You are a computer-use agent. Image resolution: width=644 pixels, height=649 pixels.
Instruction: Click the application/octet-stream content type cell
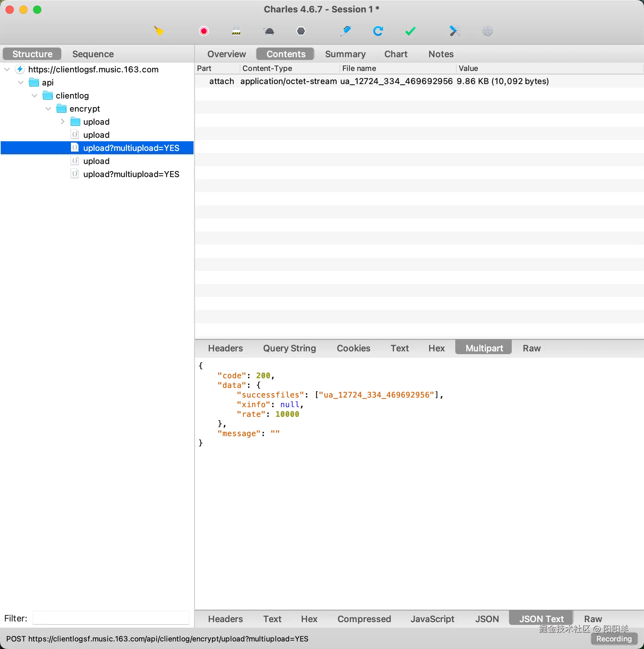tap(289, 81)
